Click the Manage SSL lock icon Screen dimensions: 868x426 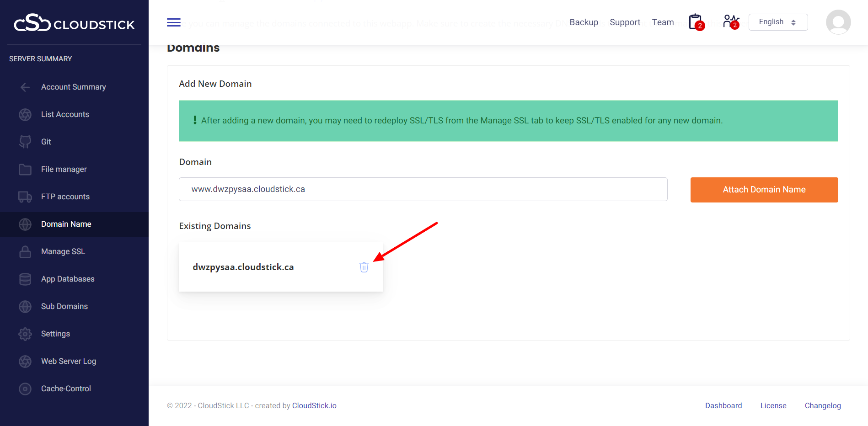pos(25,251)
